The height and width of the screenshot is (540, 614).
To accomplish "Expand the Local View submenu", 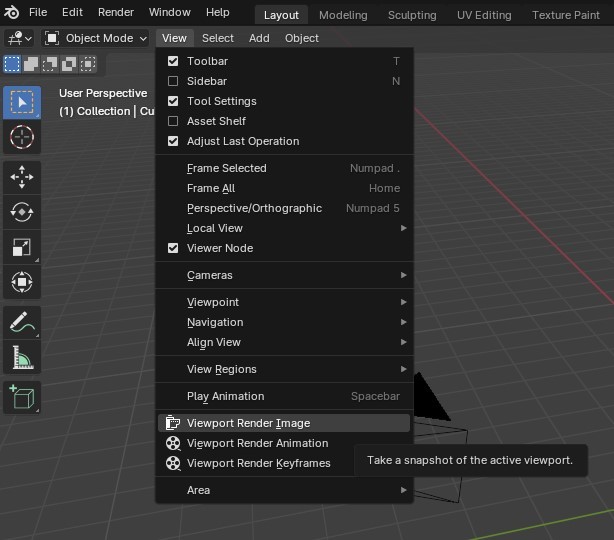I will [284, 228].
